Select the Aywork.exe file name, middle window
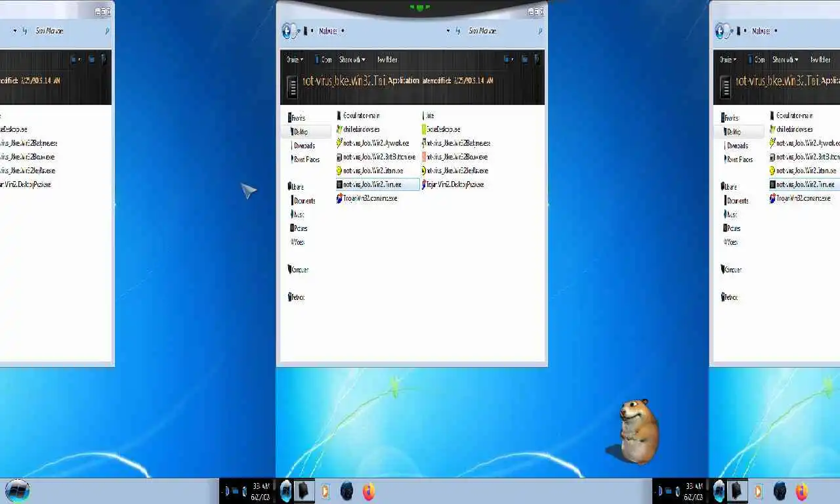The height and width of the screenshot is (504, 840). [376, 143]
